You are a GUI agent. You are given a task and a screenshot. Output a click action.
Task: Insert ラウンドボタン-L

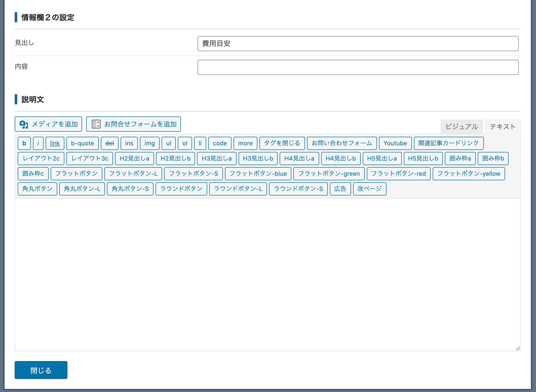[238, 189]
